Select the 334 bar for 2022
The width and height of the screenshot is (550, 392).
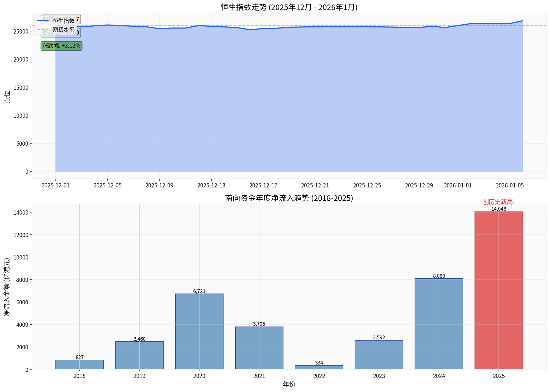click(x=319, y=367)
